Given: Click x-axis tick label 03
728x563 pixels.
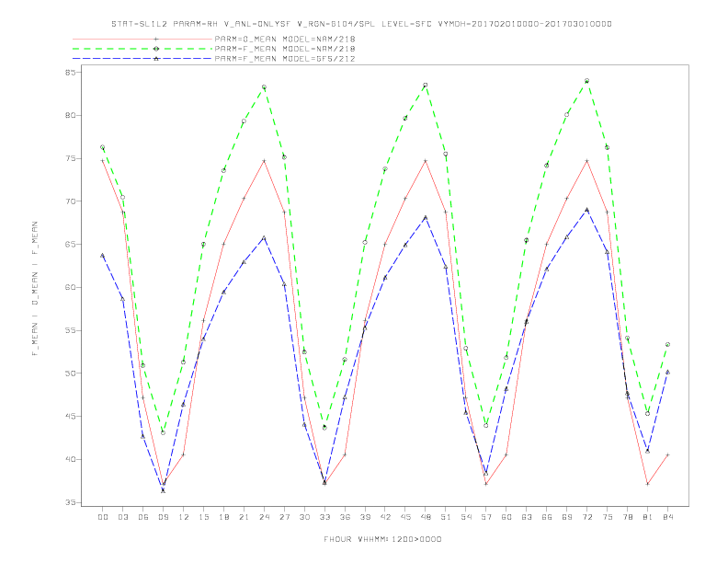Looking at the screenshot, I should point(122,517).
